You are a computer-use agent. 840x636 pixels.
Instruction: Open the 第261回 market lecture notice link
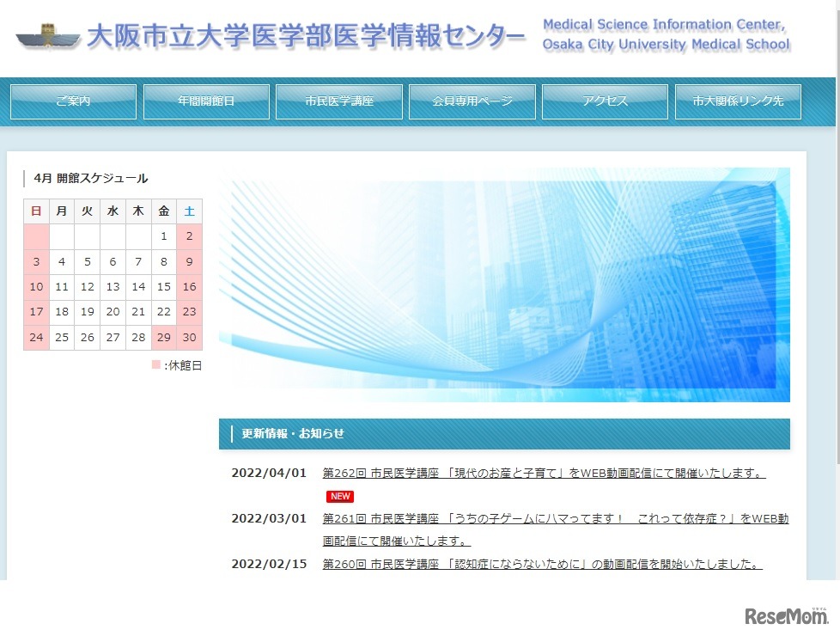point(550,518)
